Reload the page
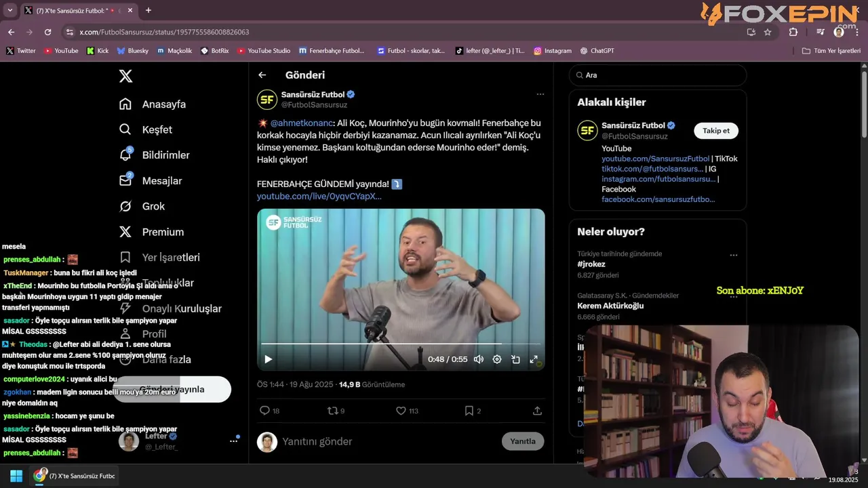 click(47, 32)
